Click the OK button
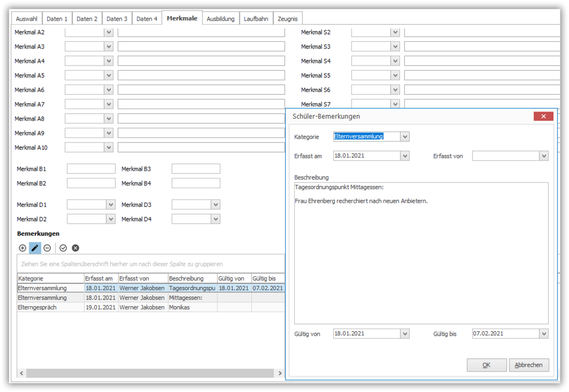Viewport: 569px width, 392px height. pyautogui.click(x=486, y=365)
